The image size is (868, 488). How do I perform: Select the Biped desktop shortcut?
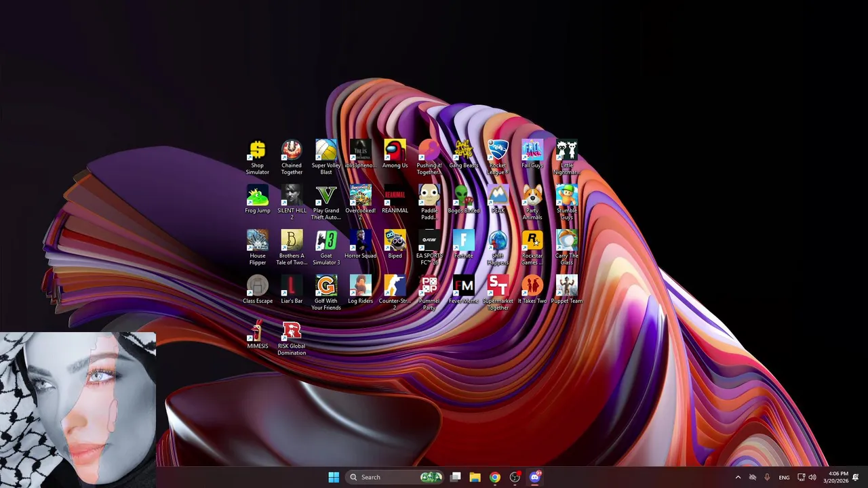[395, 245]
